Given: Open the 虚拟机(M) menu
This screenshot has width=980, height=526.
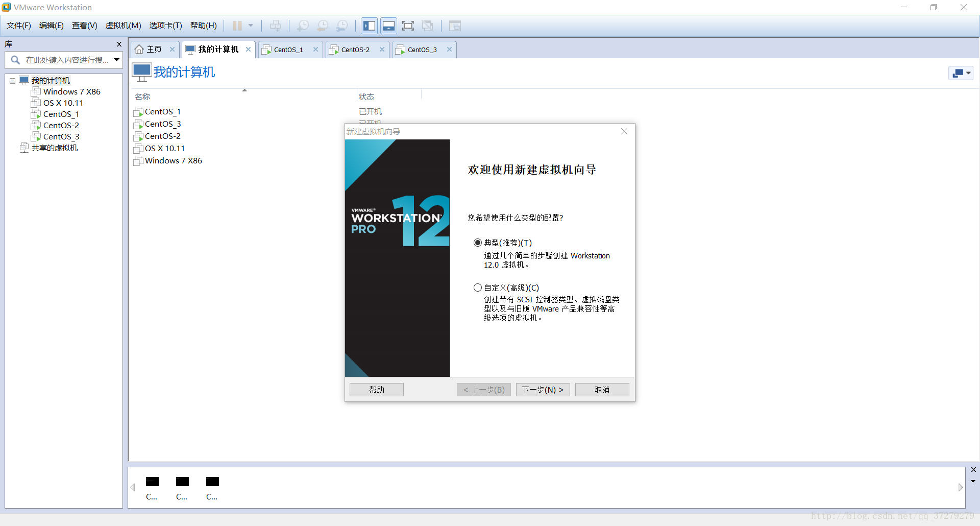Looking at the screenshot, I should (x=124, y=26).
